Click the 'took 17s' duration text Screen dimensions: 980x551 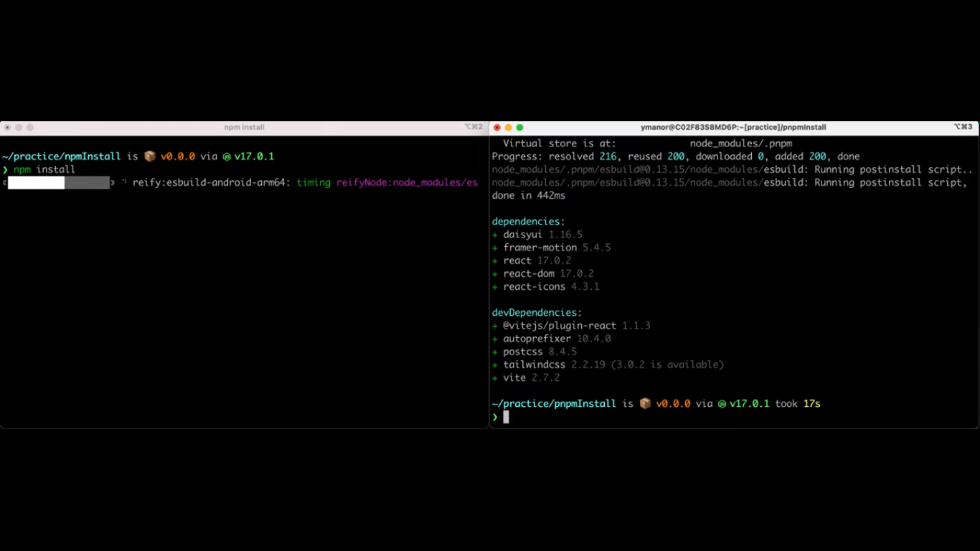coord(798,404)
